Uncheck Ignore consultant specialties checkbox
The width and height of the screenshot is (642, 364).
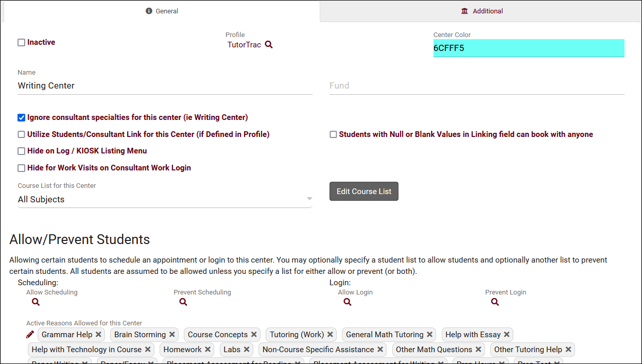point(22,118)
